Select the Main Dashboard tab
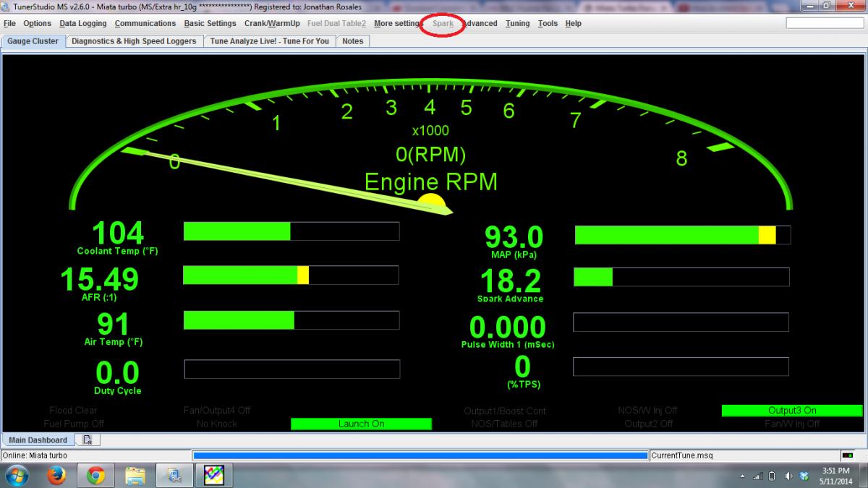 38,440
